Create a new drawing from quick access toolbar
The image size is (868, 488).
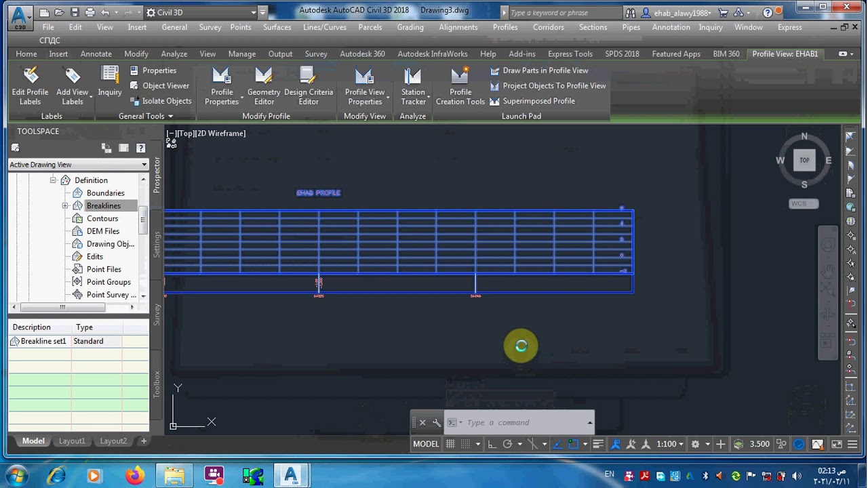[43, 12]
